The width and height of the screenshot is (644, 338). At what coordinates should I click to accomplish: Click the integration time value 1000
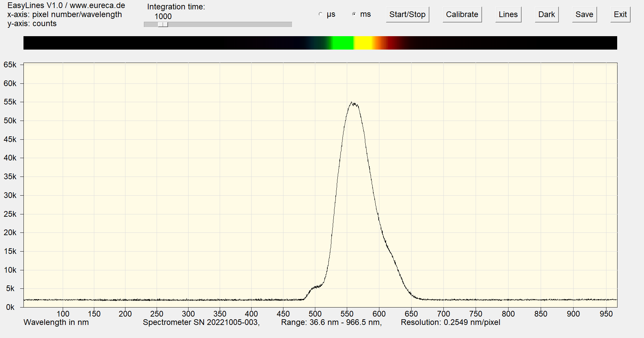point(163,16)
